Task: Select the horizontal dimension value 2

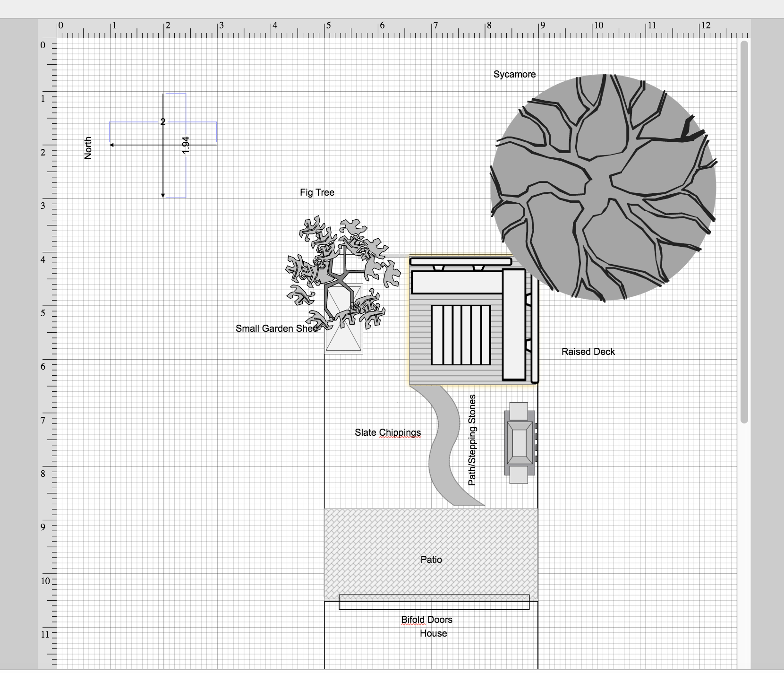Action: coord(163,122)
